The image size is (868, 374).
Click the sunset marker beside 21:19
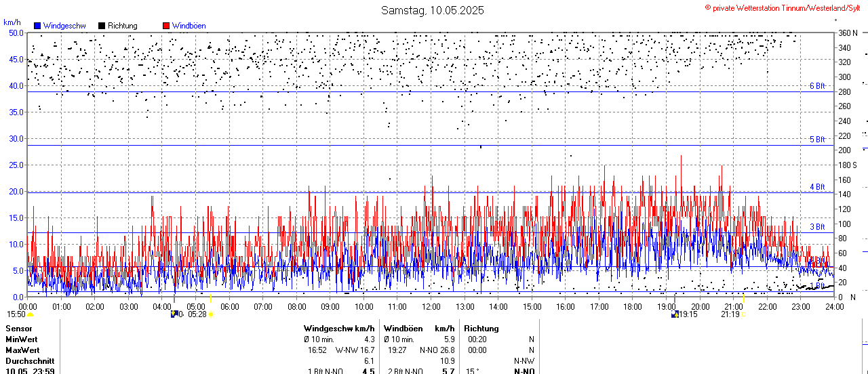pyautogui.click(x=744, y=314)
